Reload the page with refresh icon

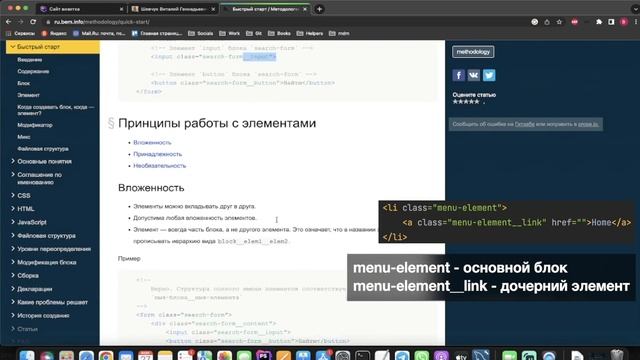tap(33, 22)
